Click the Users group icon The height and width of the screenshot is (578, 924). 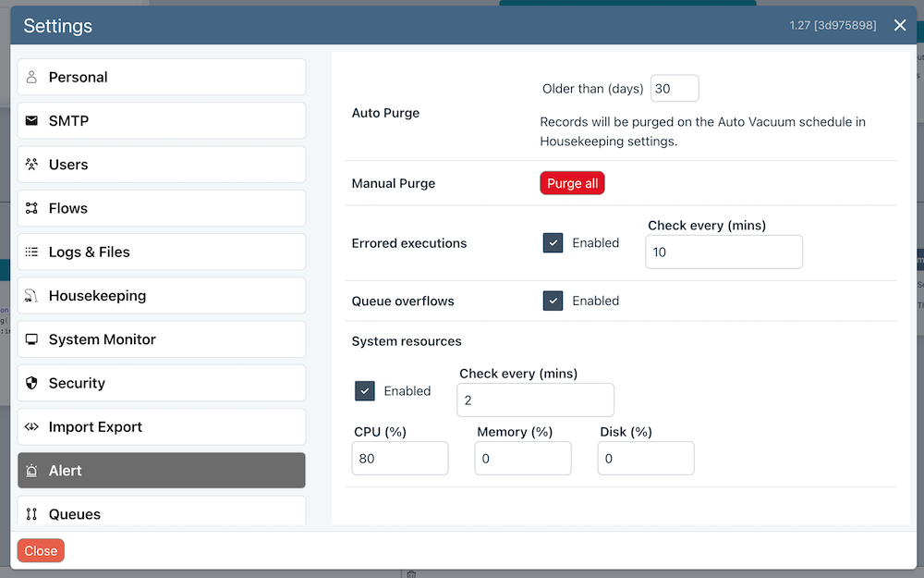pyautogui.click(x=31, y=165)
